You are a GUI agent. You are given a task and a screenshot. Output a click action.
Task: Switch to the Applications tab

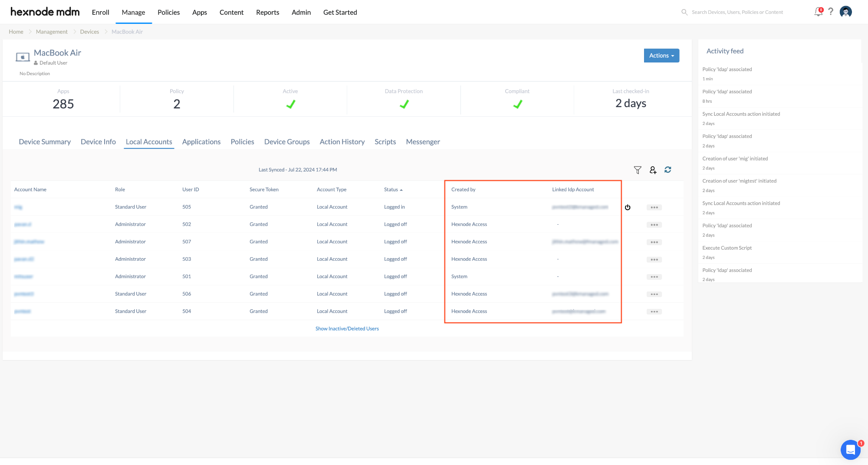(x=201, y=142)
